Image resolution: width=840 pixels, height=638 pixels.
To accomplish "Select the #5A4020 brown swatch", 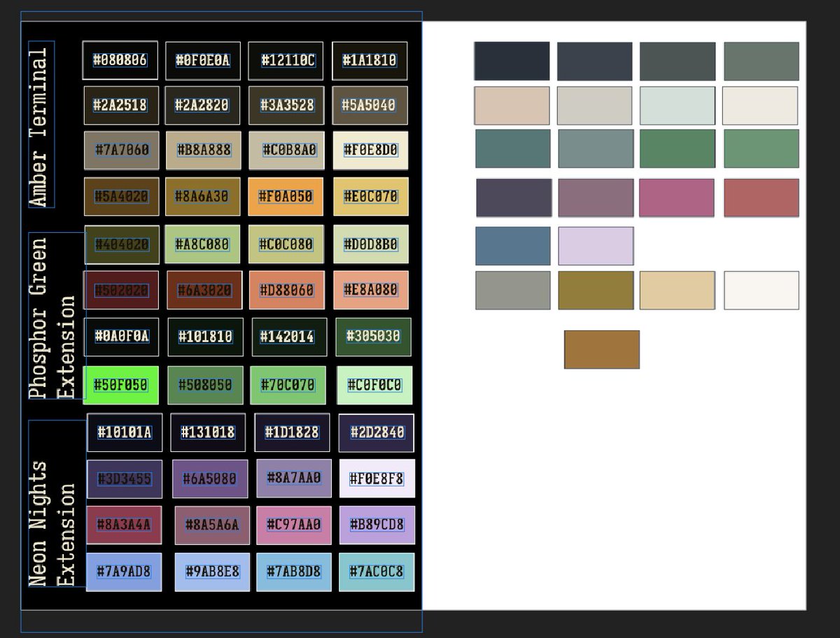I will tap(121, 197).
